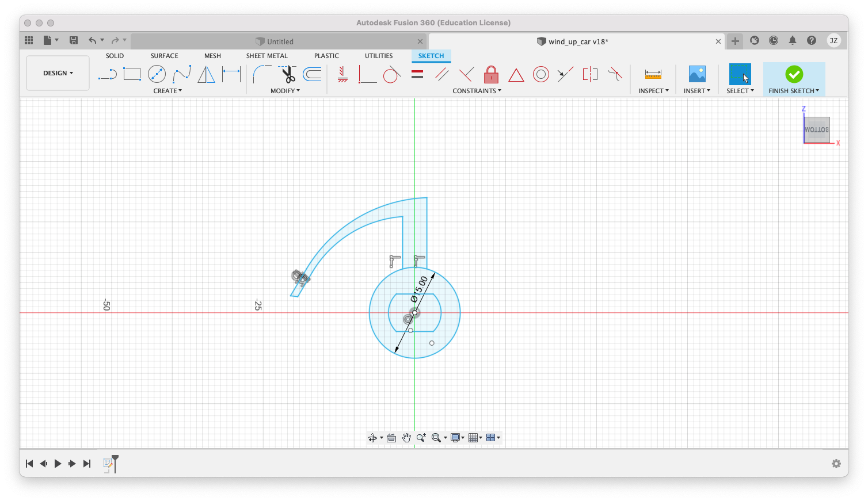868x501 pixels.
Task: Add a new design tab
Action: click(x=735, y=41)
